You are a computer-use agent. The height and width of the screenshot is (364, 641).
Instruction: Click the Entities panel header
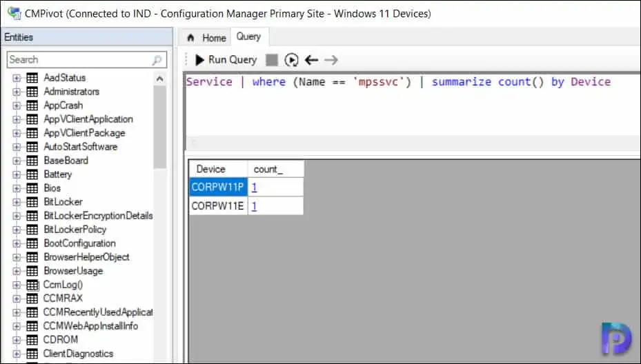coord(87,37)
